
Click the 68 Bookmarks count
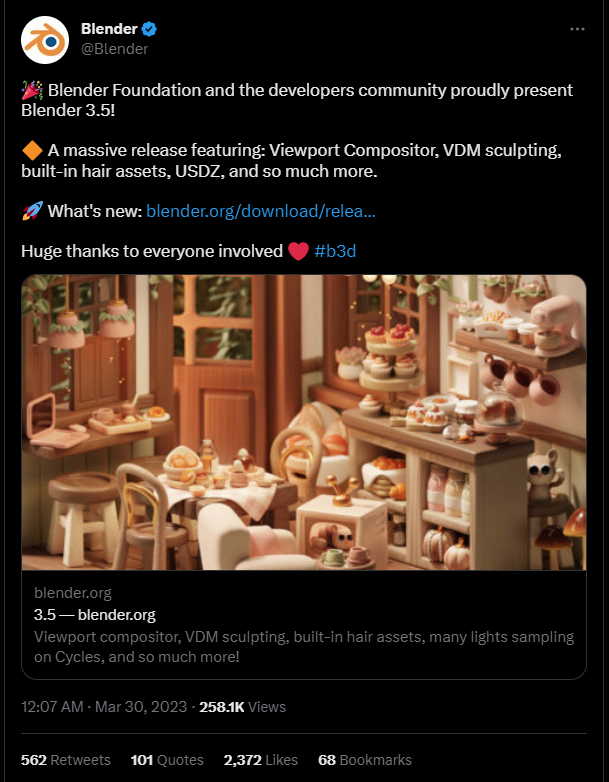coord(365,760)
